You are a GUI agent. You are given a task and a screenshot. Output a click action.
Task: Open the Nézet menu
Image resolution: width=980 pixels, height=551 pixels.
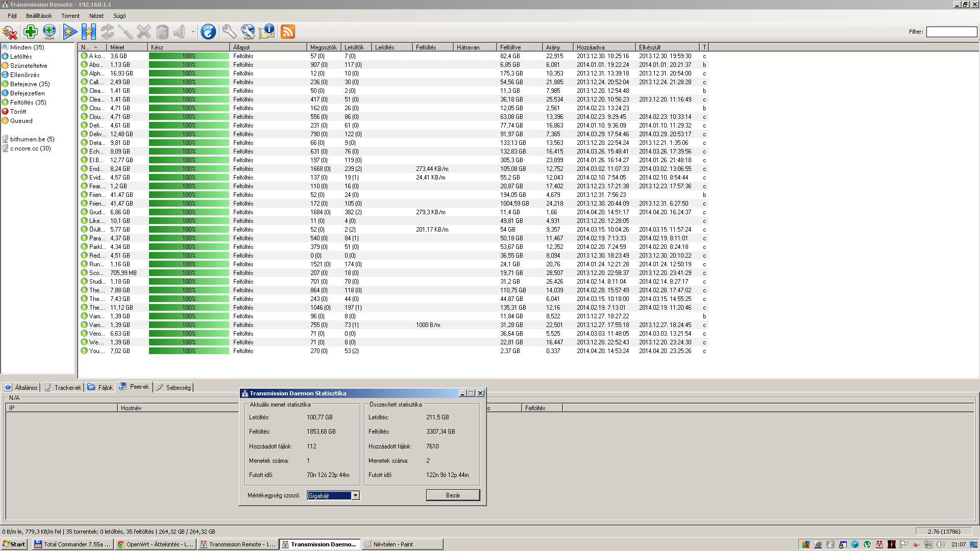[96, 16]
